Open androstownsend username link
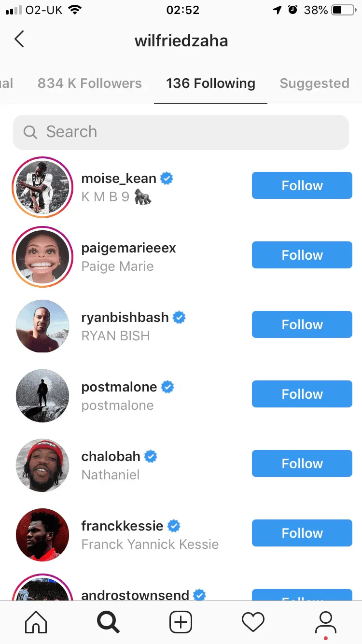The width and height of the screenshot is (362, 644). click(135, 595)
